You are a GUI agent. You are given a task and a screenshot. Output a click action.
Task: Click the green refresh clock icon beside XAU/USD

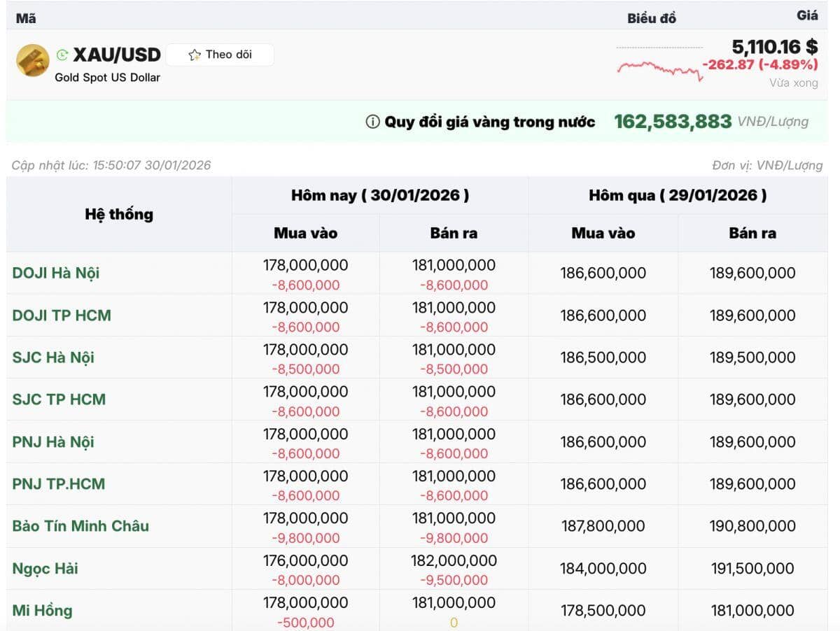62,55
